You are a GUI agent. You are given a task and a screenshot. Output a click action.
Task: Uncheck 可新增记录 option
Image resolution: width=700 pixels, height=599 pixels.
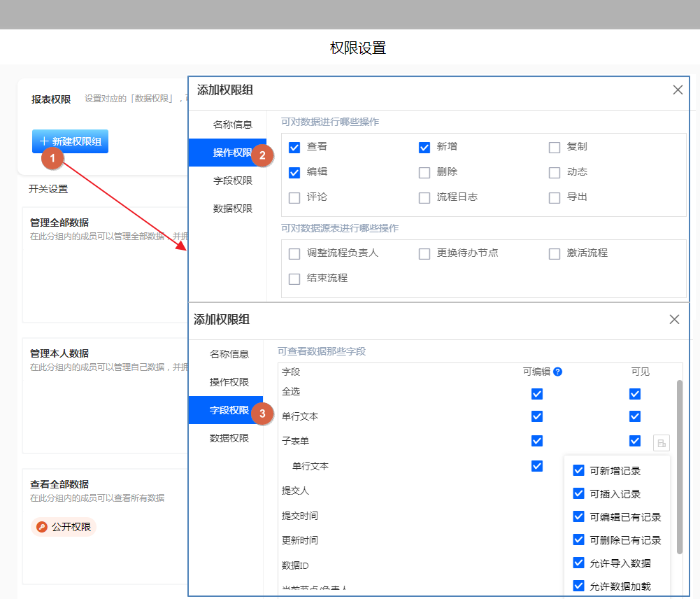(x=578, y=470)
